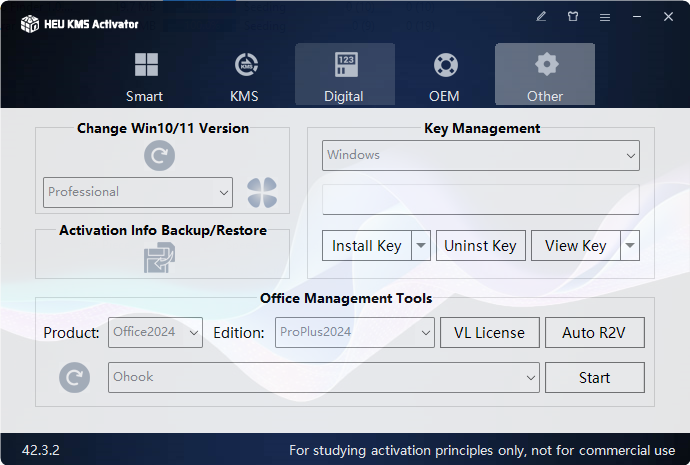
Task: Click the Install Key button
Action: pos(367,245)
